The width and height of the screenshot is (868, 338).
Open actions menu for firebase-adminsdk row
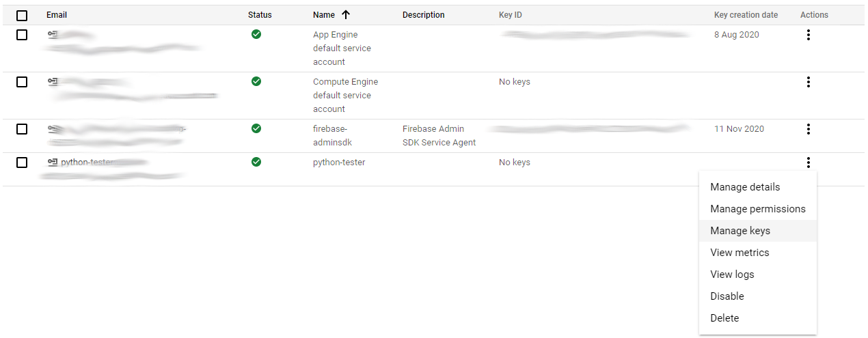[809, 129]
